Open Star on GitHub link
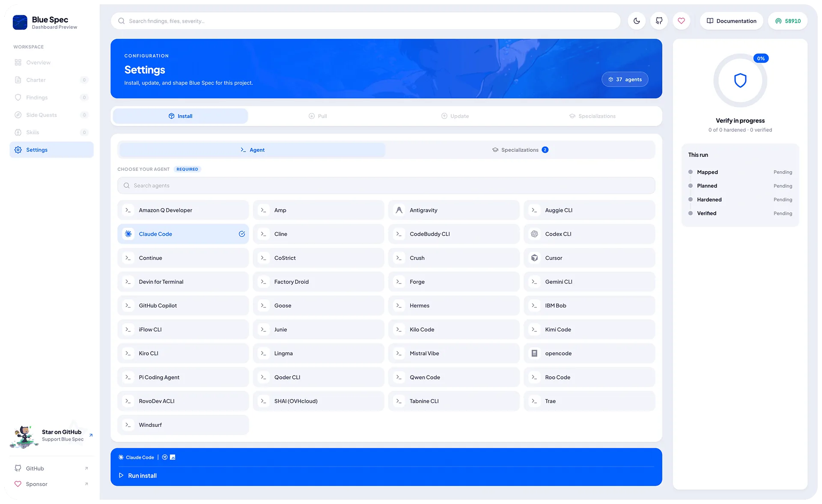 tap(51, 436)
